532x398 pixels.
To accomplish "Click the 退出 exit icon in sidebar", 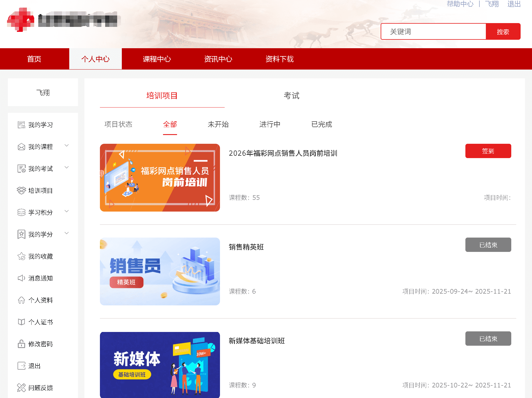I will [x=21, y=366].
